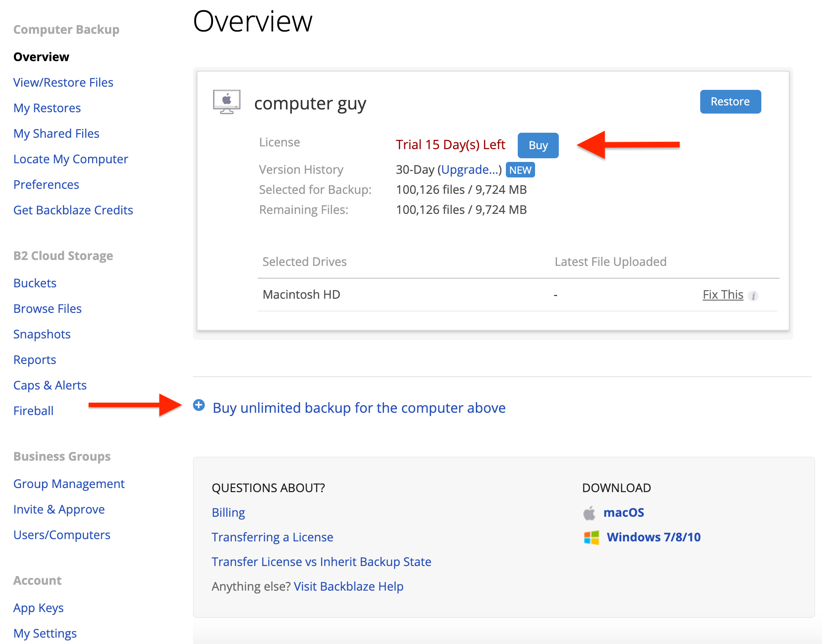
Task: Download the Windows 7/8/10 client
Action: (654, 537)
